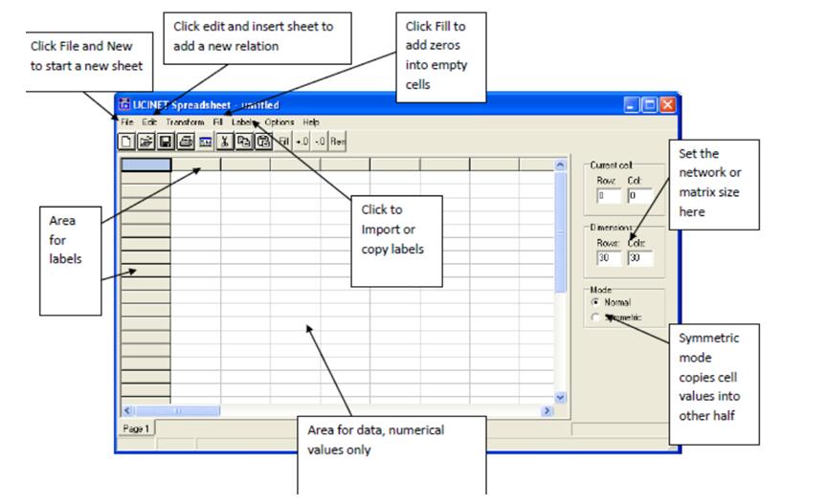Click the vertical scrollbar thumb
This screenshot has width=827, height=504.
point(560,232)
